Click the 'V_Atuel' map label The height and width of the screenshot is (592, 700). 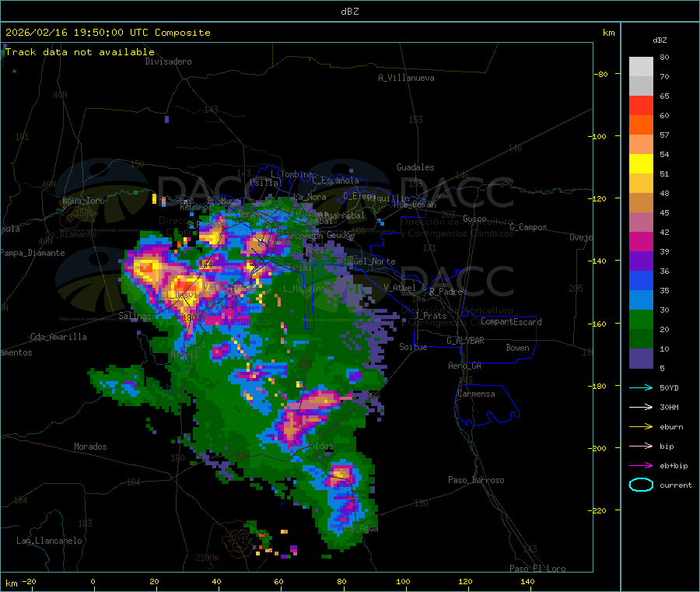coord(400,288)
